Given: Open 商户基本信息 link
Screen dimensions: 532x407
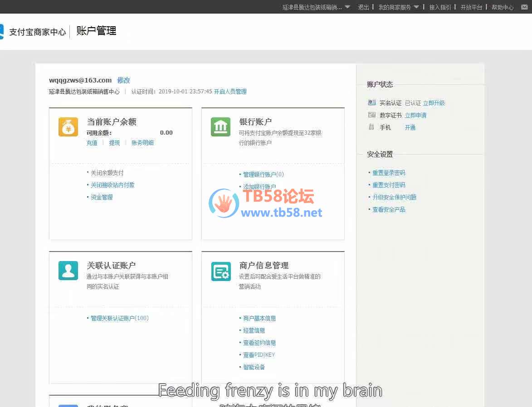Looking at the screenshot, I should pyautogui.click(x=259, y=318).
